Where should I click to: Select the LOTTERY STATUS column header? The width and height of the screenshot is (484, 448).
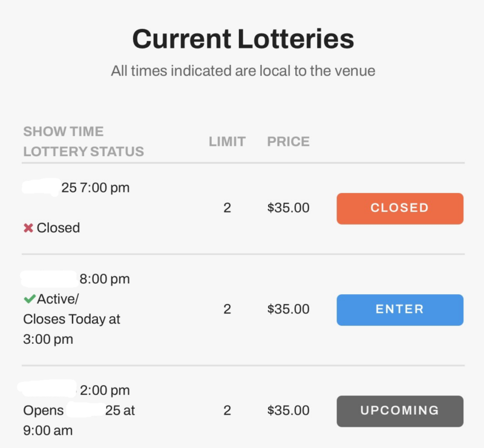pos(83,151)
